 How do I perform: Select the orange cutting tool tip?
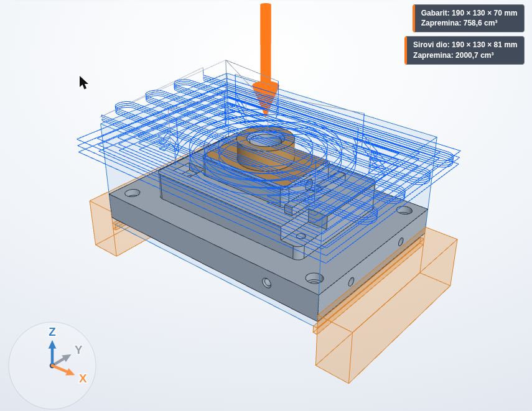click(265, 98)
